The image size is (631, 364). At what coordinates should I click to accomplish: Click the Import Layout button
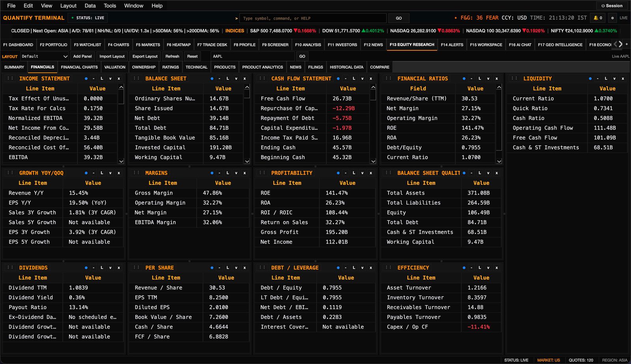(112, 56)
